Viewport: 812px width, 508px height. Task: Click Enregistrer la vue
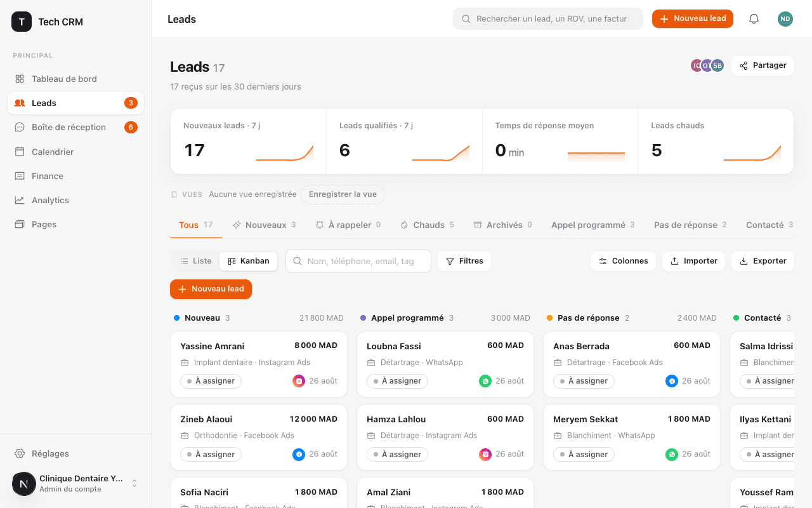pyautogui.click(x=343, y=194)
